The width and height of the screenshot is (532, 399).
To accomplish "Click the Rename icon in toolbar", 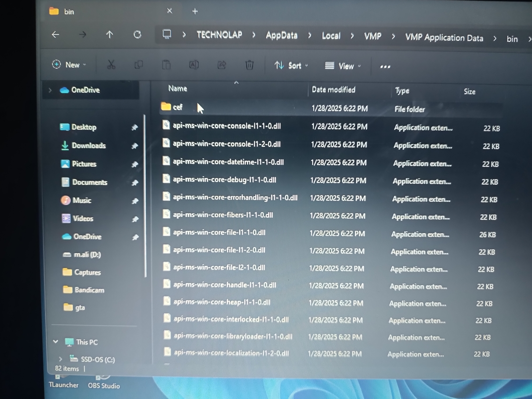I will (x=194, y=65).
